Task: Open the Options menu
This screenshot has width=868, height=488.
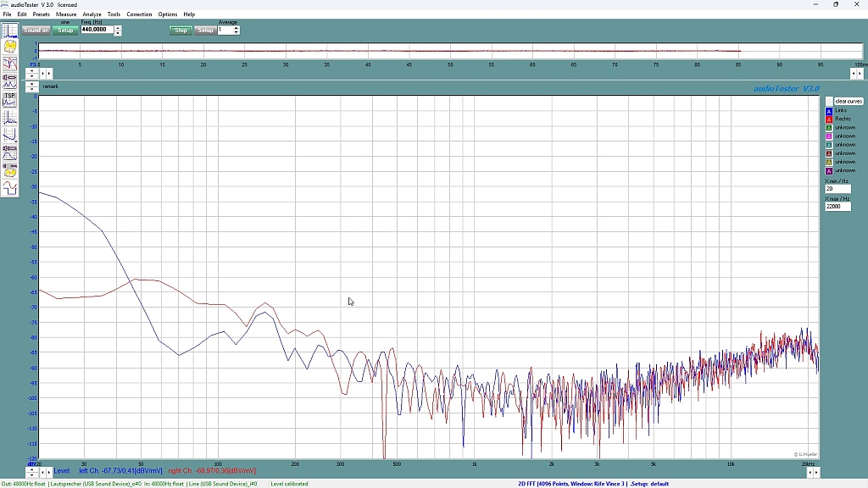Action: tap(167, 14)
